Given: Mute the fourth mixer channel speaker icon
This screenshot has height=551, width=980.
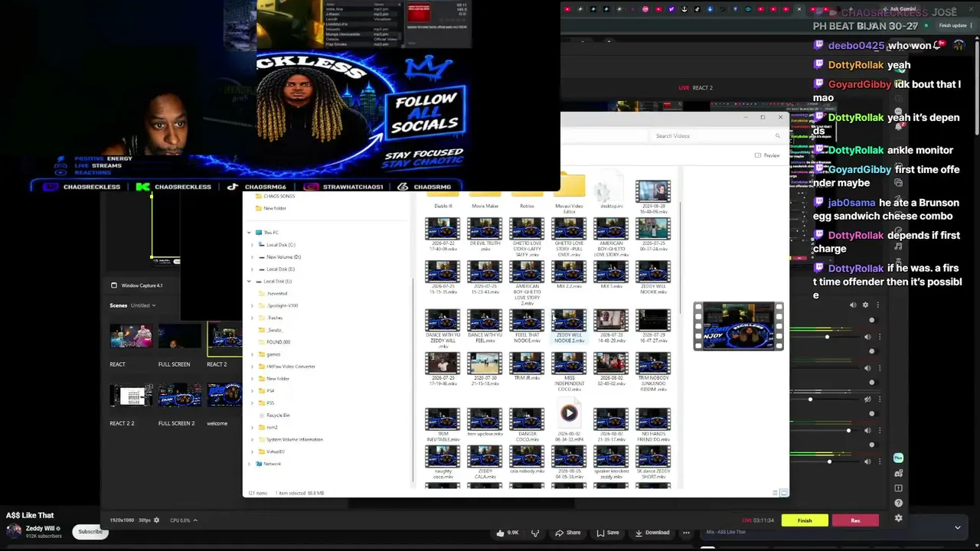Looking at the screenshot, I should pyautogui.click(x=867, y=430).
